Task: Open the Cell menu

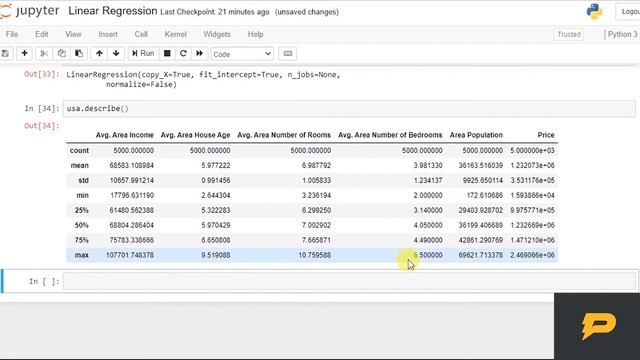Action: (141, 34)
